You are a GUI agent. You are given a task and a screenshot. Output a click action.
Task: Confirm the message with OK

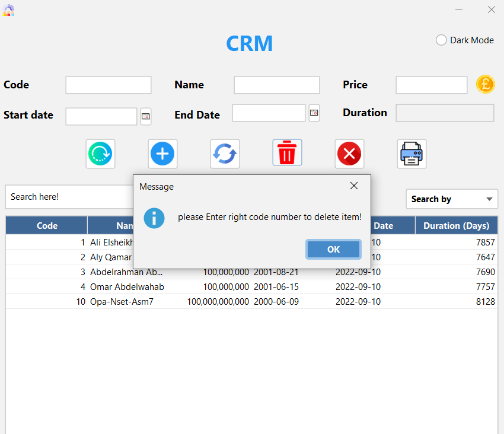click(x=333, y=249)
